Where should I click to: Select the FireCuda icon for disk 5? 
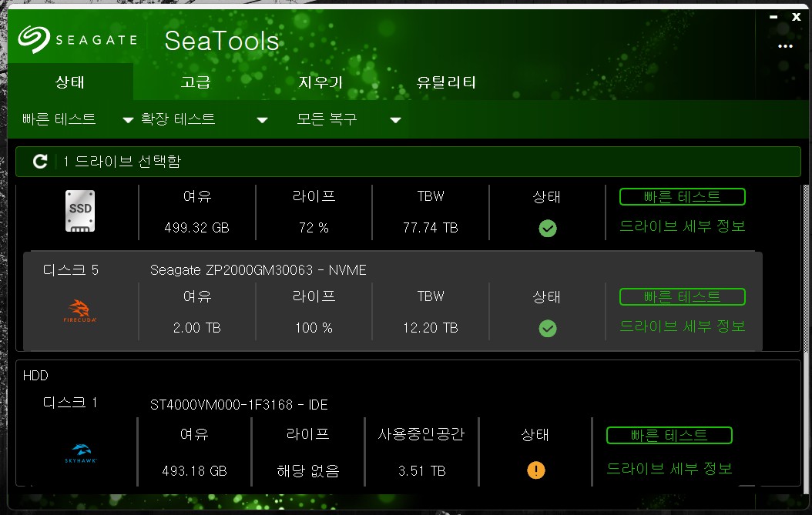[80, 310]
